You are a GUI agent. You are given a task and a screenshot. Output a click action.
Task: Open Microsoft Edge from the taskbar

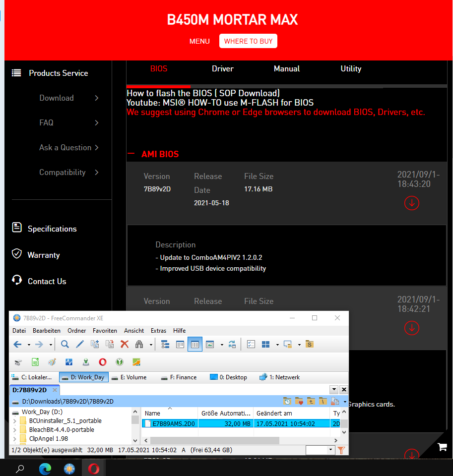45,469
